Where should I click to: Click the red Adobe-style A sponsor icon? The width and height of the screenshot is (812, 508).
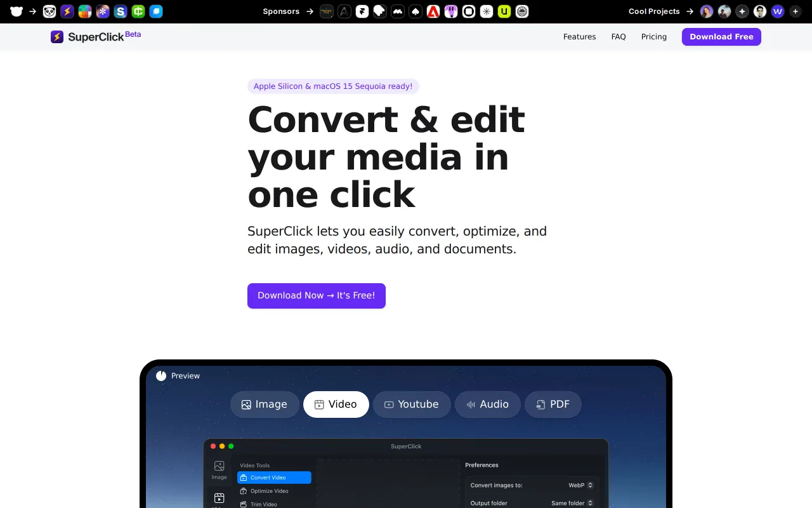(433, 11)
